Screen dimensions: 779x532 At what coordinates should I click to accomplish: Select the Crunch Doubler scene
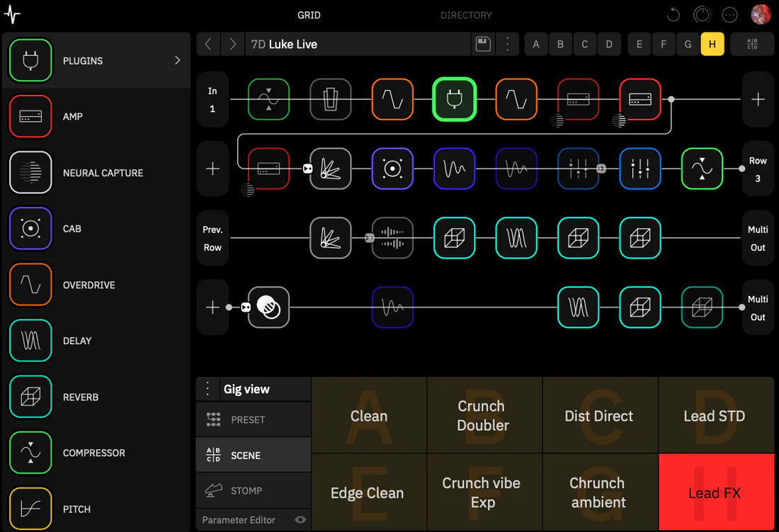[484, 414]
